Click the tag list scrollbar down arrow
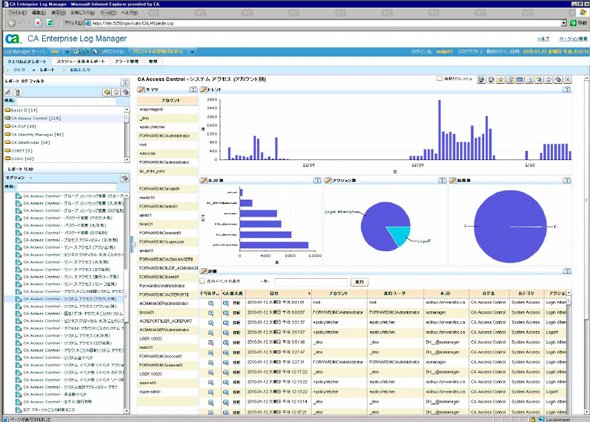 [x=127, y=160]
